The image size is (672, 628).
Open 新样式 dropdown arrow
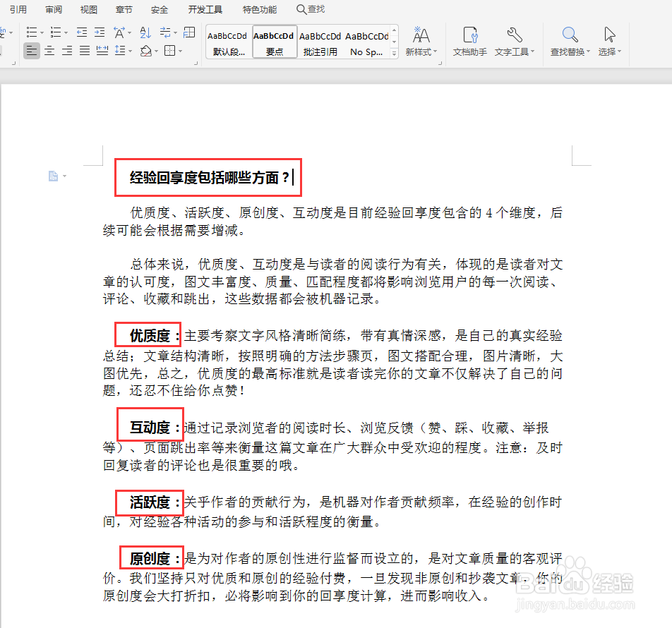coord(435,52)
